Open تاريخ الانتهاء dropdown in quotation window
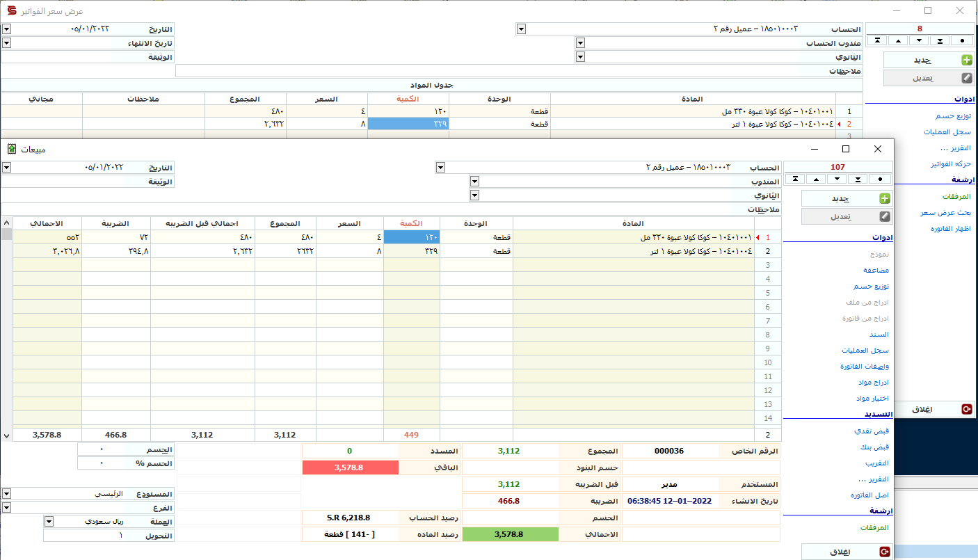Viewport: 978px width, 560px height. point(6,43)
